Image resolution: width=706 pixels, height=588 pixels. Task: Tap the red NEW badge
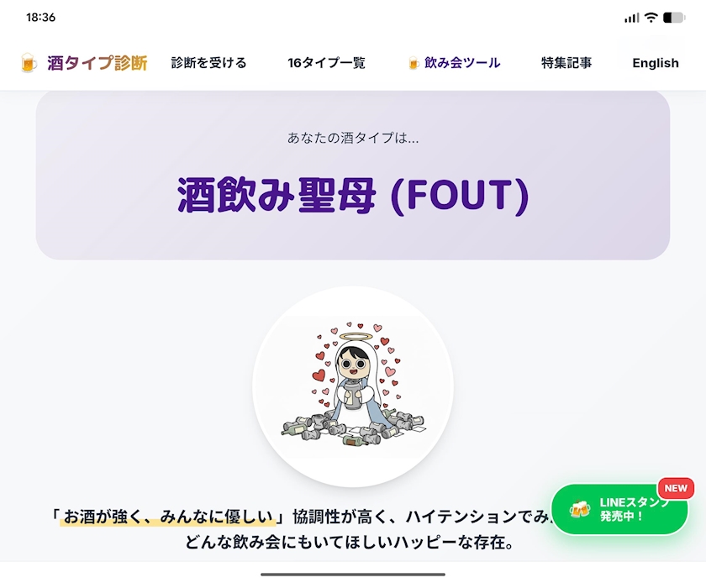(x=676, y=488)
